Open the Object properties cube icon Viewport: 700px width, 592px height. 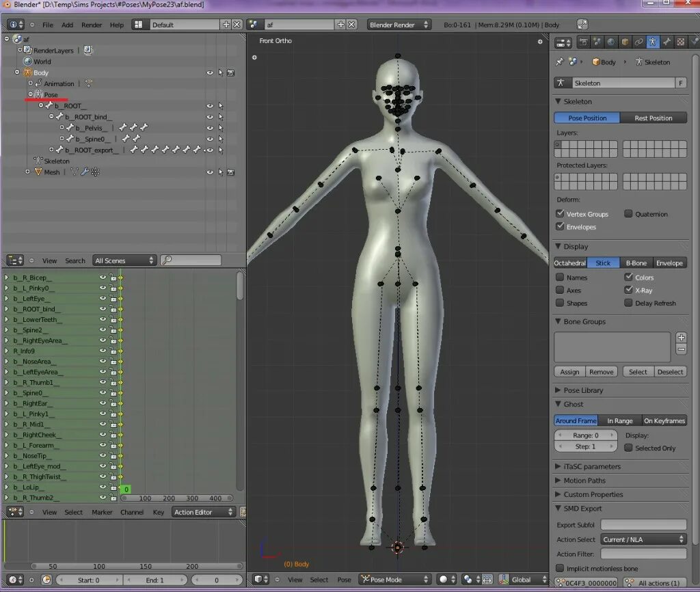point(625,42)
